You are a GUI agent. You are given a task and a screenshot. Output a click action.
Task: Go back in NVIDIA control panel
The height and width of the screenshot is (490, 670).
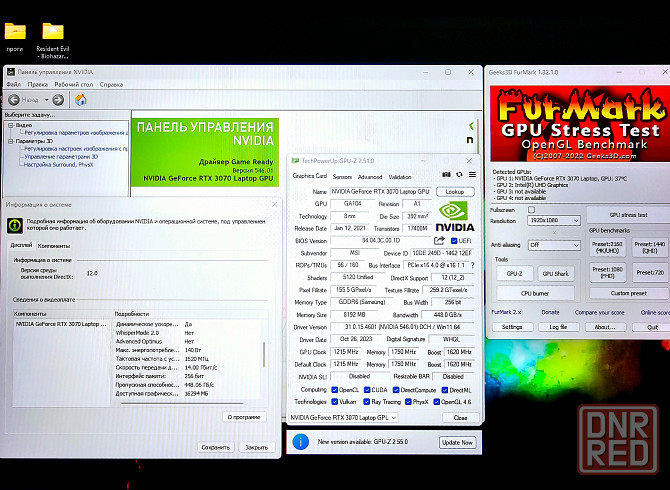14,100
